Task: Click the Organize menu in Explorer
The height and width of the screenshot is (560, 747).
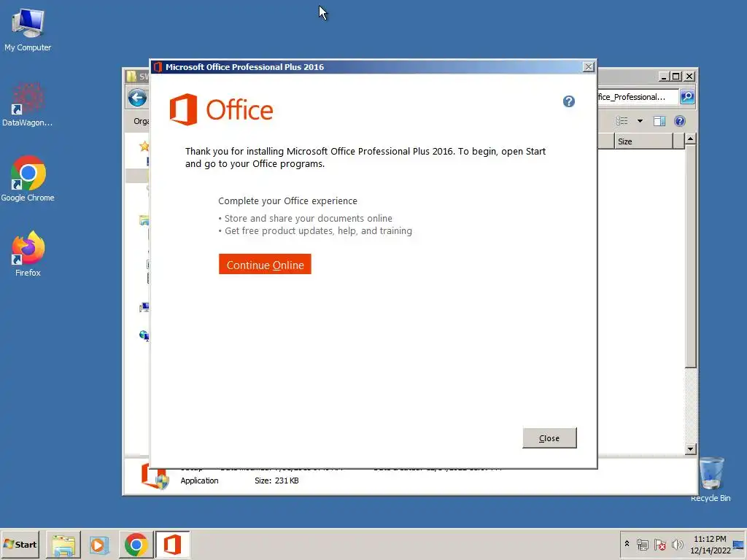Action: click(x=142, y=121)
